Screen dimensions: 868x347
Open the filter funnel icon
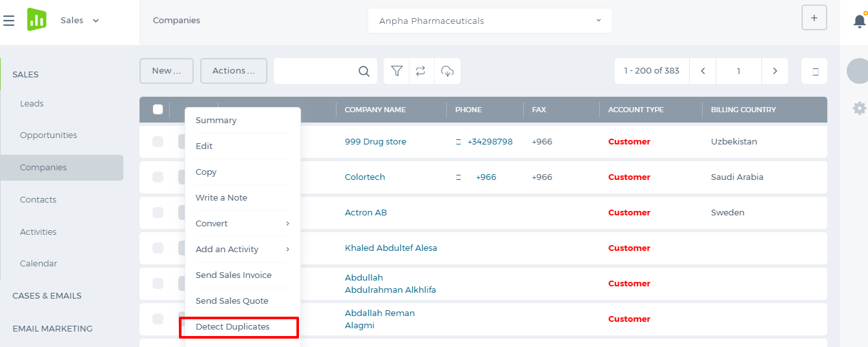click(397, 71)
